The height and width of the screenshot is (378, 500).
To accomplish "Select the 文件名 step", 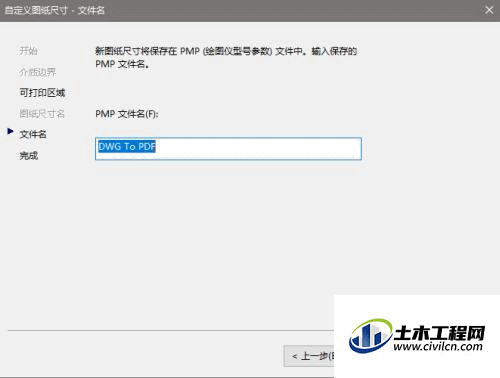I will pos(33,134).
